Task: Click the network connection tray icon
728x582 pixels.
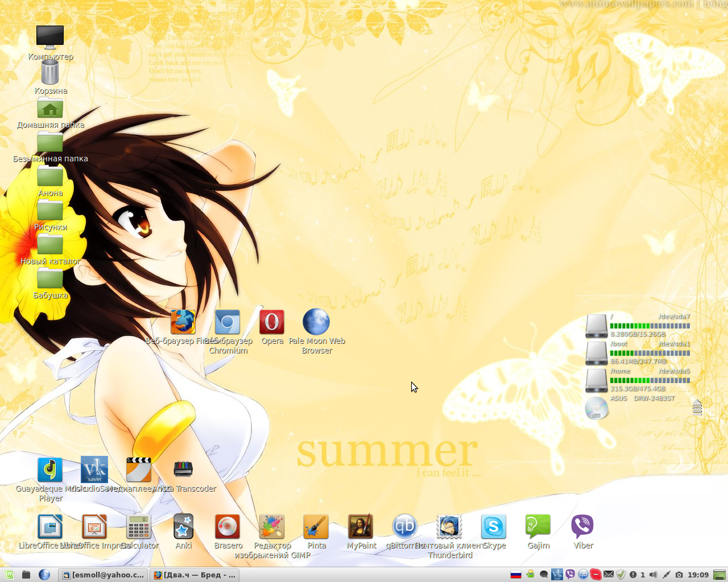Action: click(x=667, y=575)
